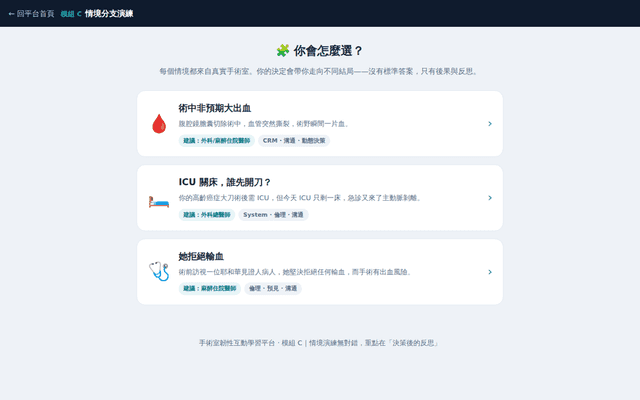Open the 她拒絕輸血 scenario title

point(201,256)
